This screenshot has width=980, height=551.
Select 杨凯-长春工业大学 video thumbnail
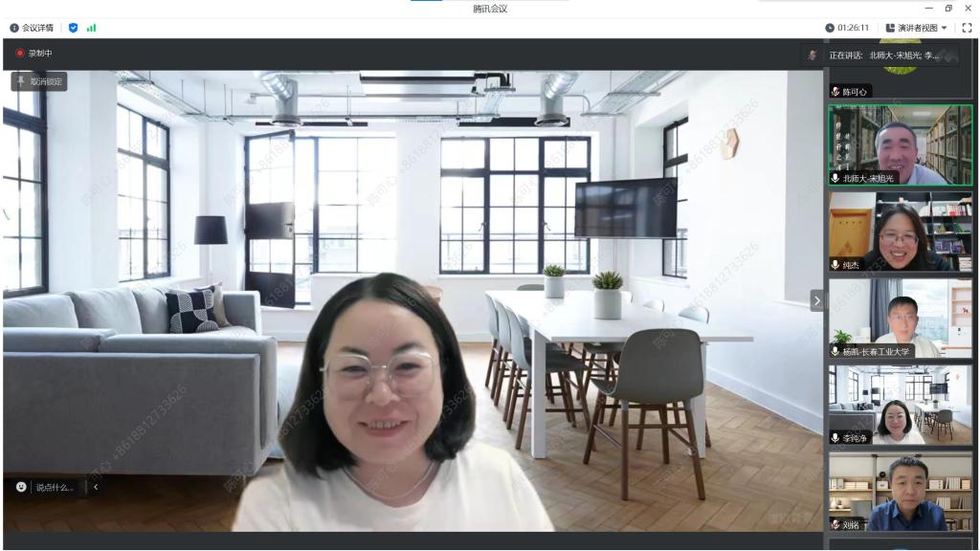pos(900,318)
